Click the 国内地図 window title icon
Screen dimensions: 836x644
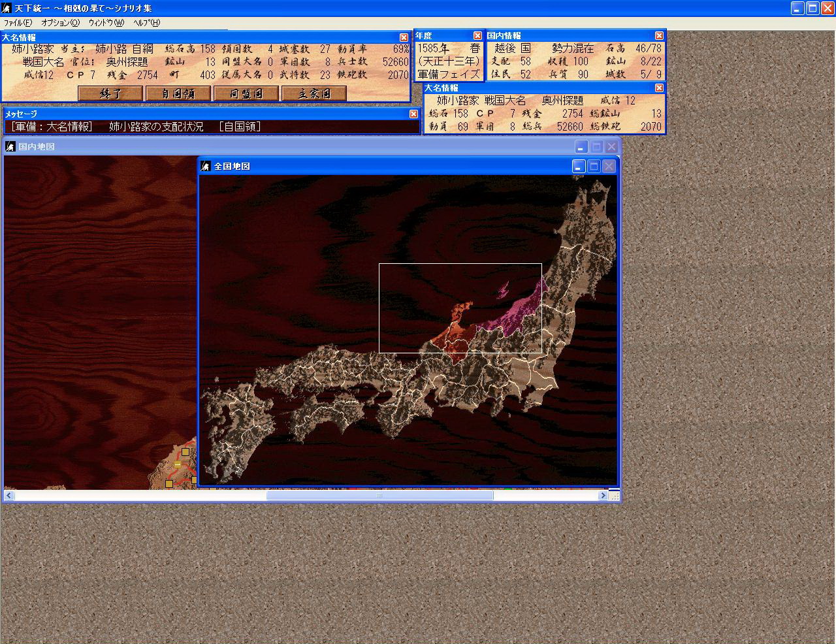[10, 146]
